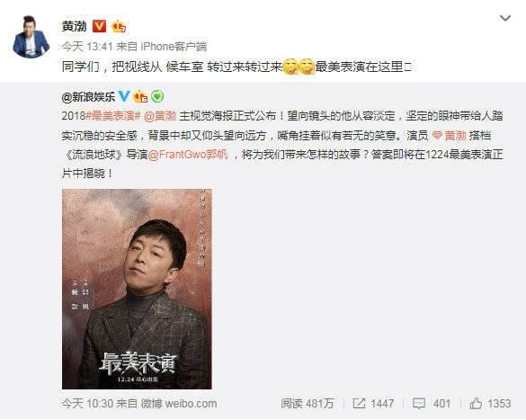Click the orange V verified badge beside 黄渤
This screenshot has width=526, height=420.
99,26
